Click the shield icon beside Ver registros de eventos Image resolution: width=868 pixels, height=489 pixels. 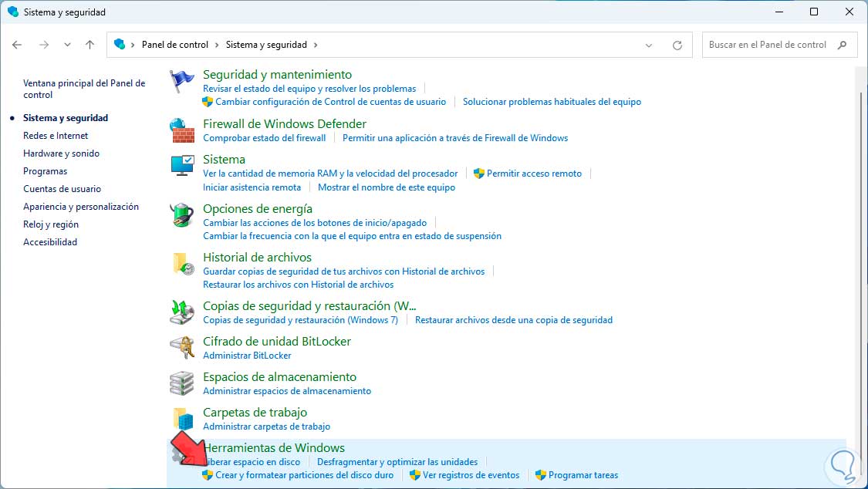[414, 475]
